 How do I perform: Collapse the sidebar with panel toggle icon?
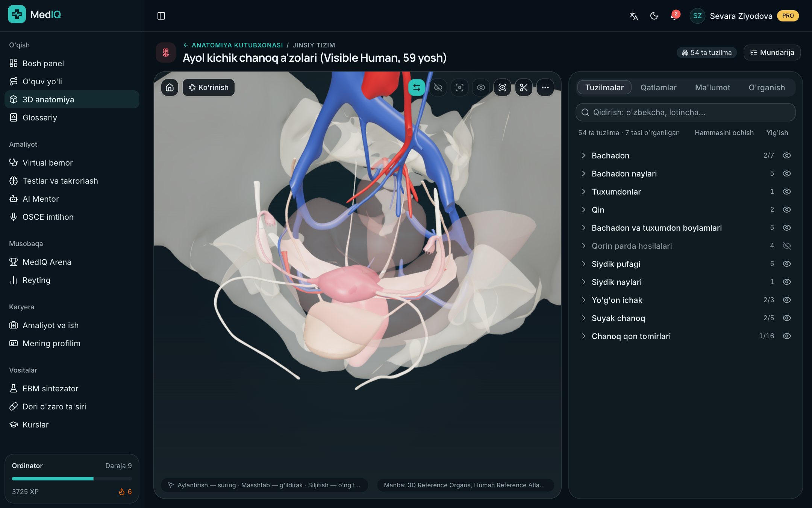(x=161, y=16)
